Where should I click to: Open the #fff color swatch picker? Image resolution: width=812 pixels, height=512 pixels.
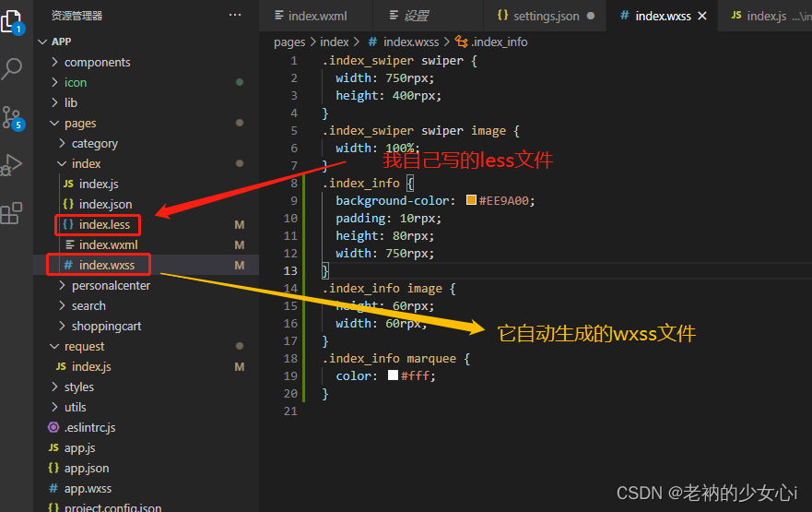(x=393, y=375)
